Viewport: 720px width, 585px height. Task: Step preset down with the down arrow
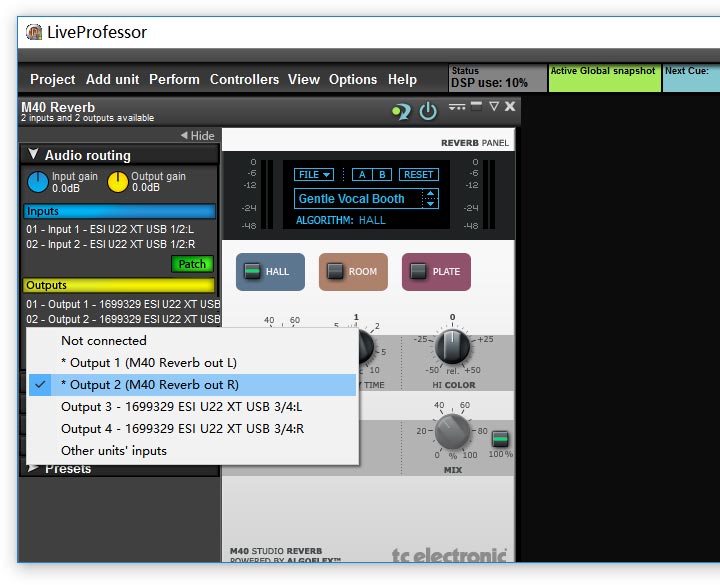[x=431, y=203]
